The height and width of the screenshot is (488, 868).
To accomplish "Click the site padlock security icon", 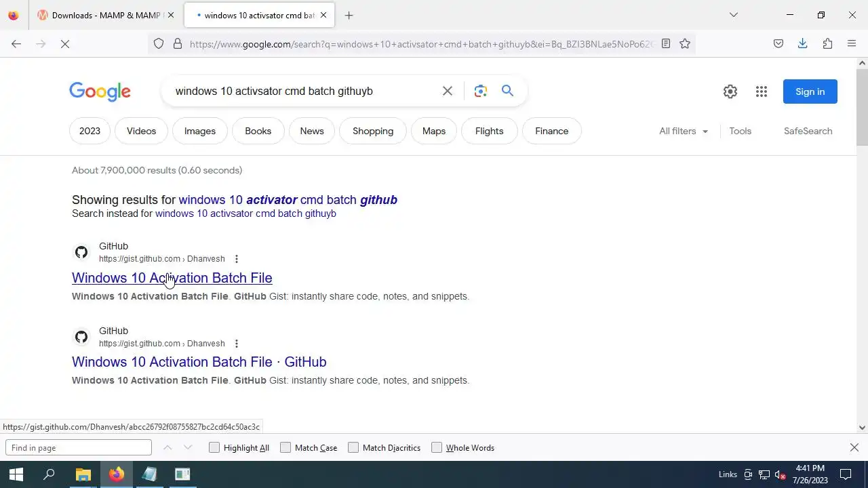I will click(x=178, y=44).
